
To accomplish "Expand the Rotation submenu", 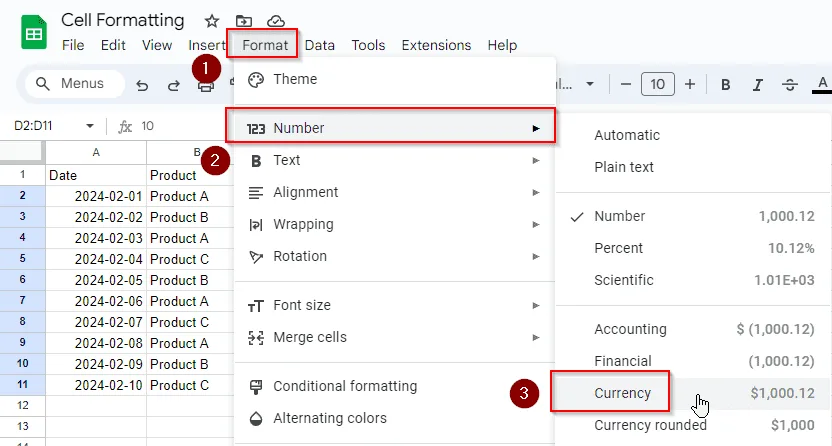I will tap(394, 256).
